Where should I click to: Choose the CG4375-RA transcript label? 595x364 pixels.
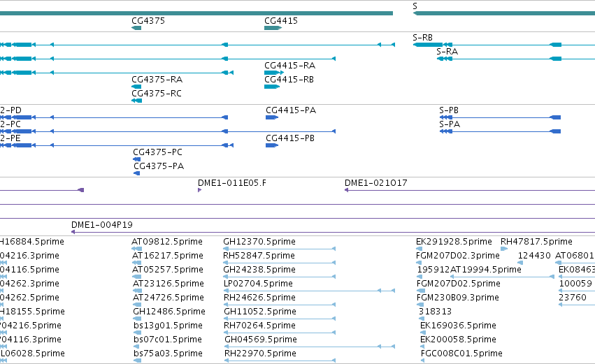tap(157, 80)
